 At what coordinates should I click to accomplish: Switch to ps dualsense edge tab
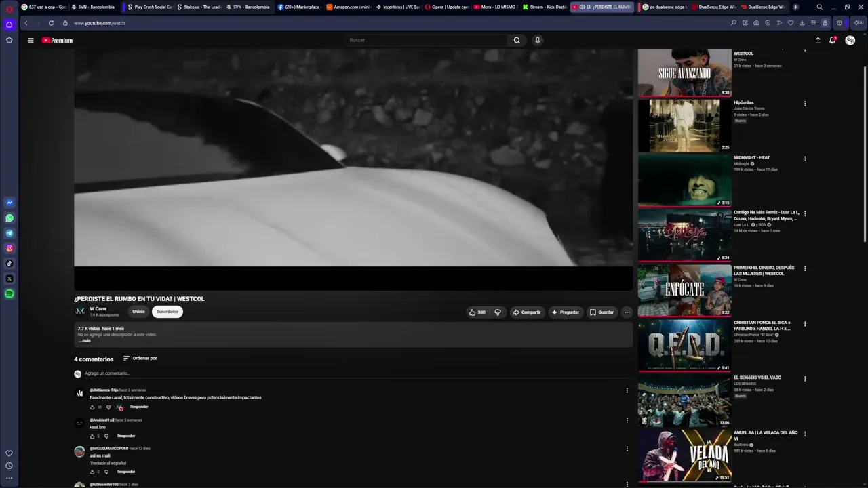tap(664, 7)
